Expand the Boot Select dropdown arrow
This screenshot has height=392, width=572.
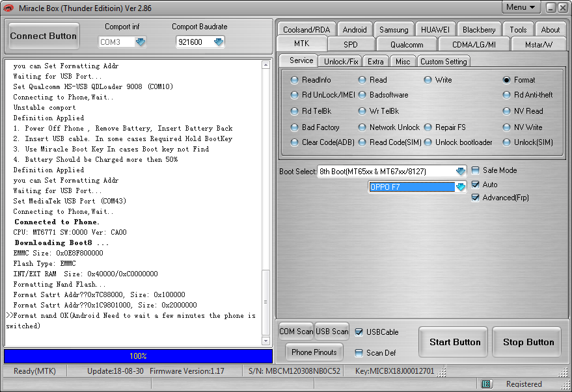461,171
